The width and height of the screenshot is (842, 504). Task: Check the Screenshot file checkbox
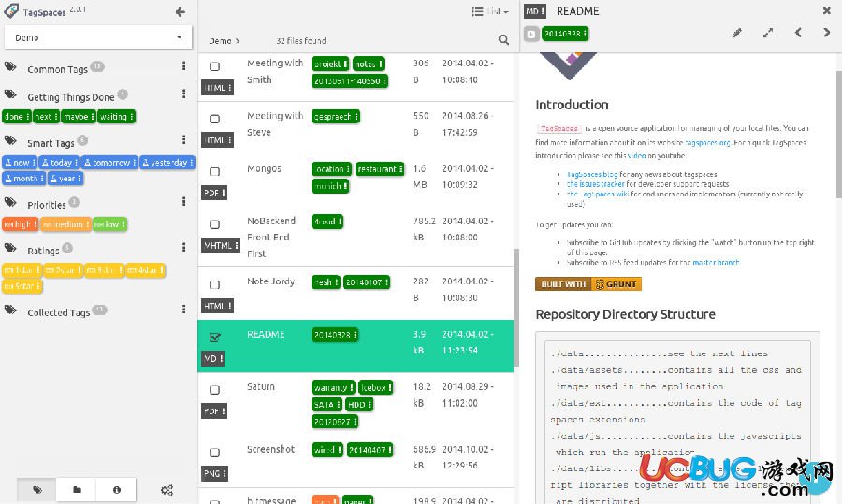(215, 452)
